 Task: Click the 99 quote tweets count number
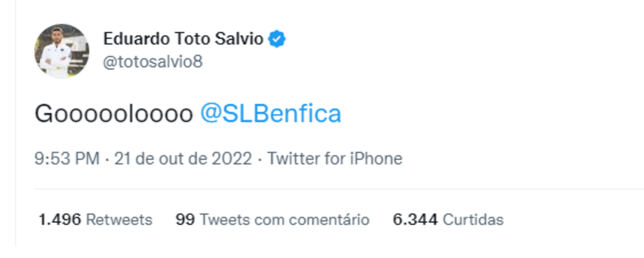185,220
